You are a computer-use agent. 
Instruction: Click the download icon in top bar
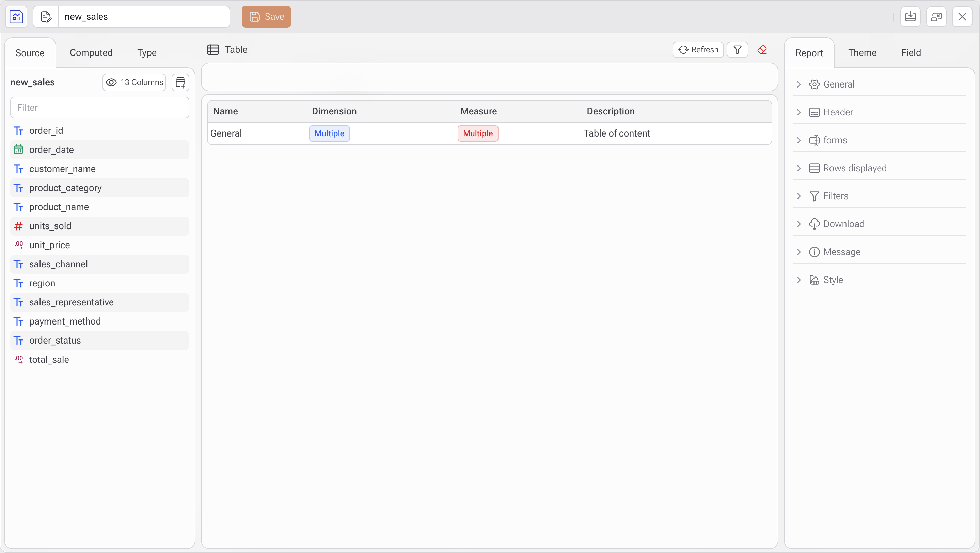click(x=910, y=17)
